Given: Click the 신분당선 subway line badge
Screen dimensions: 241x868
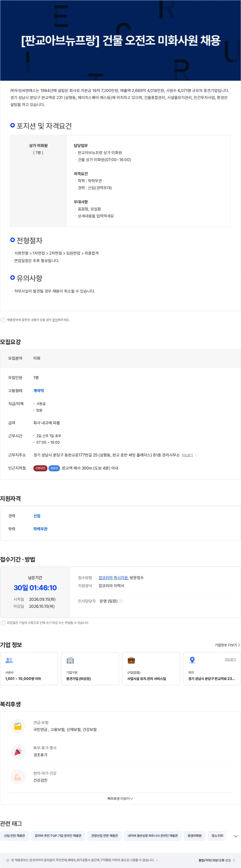Looking at the screenshot, I should 40,468.
